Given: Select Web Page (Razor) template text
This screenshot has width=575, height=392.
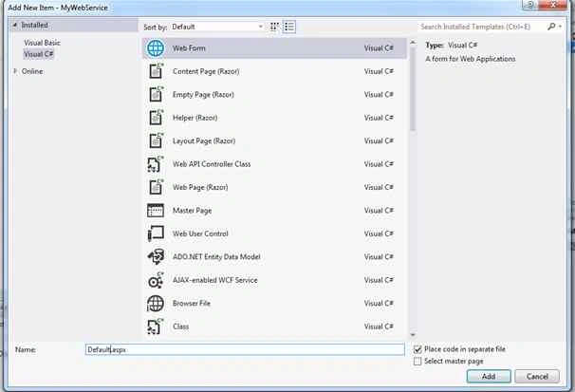Looking at the screenshot, I should tap(200, 187).
